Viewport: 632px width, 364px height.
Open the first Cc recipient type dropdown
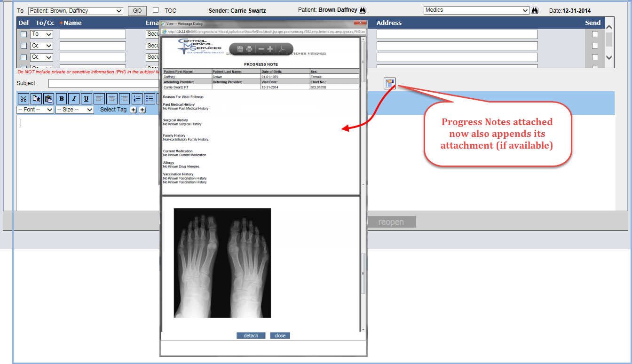pos(42,46)
